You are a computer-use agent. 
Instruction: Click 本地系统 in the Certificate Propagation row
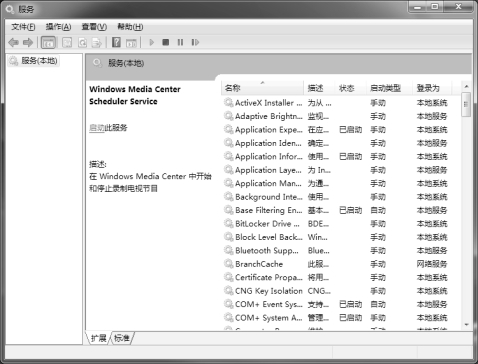[x=432, y=278]
